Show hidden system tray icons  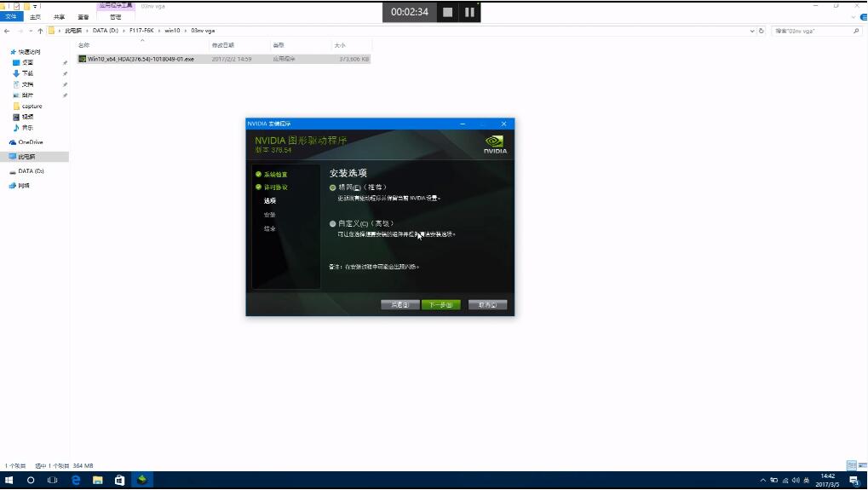[763, 480]
